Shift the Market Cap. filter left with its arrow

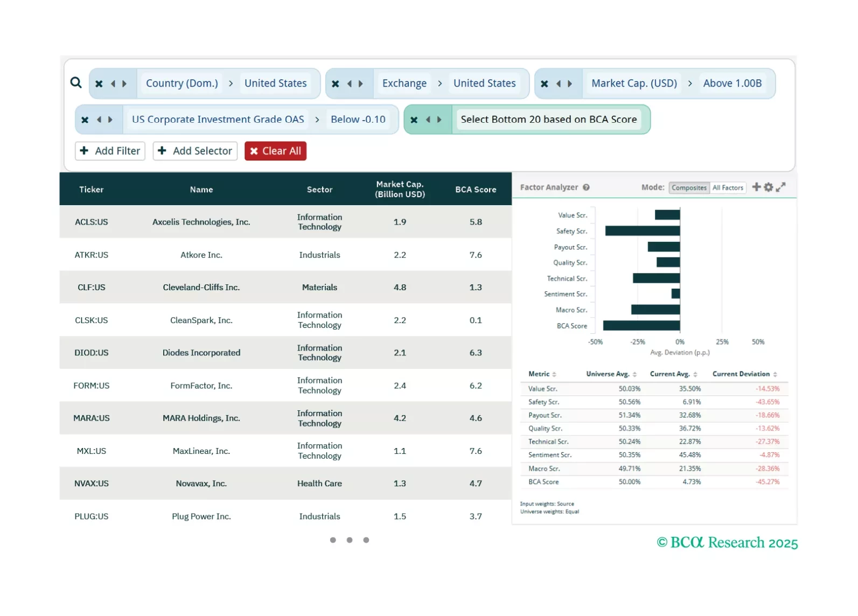coord(558,84)
